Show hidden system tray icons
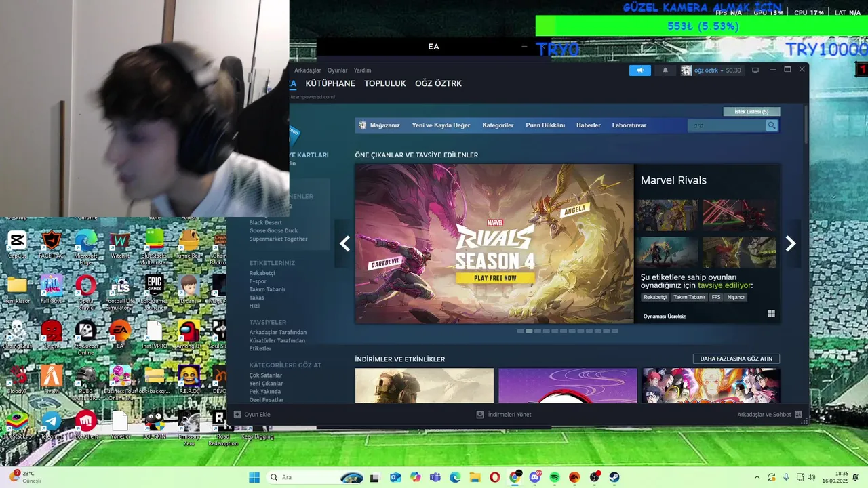The height and width of the screenshot is (488, 868). 756,477
